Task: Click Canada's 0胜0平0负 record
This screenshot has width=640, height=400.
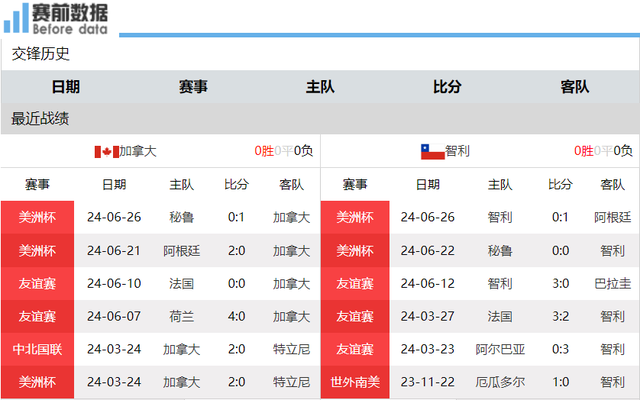Action: tap(284, 151)
